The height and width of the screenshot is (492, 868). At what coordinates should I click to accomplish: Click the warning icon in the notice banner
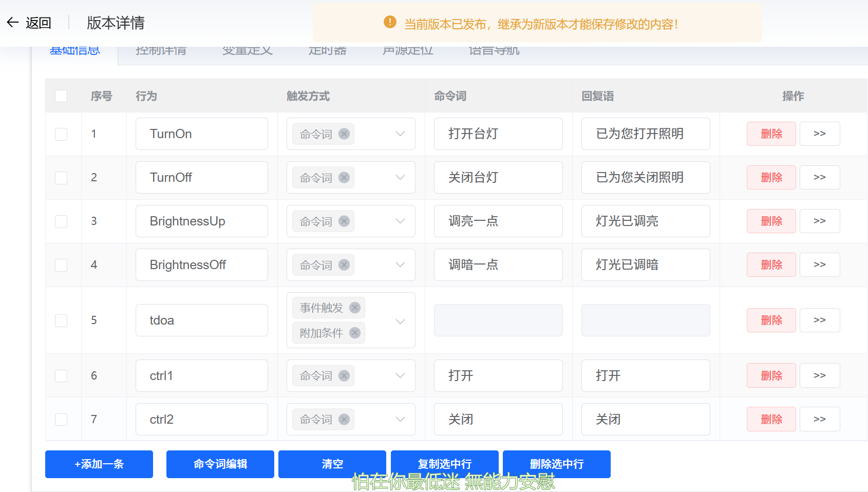point(389,23)
